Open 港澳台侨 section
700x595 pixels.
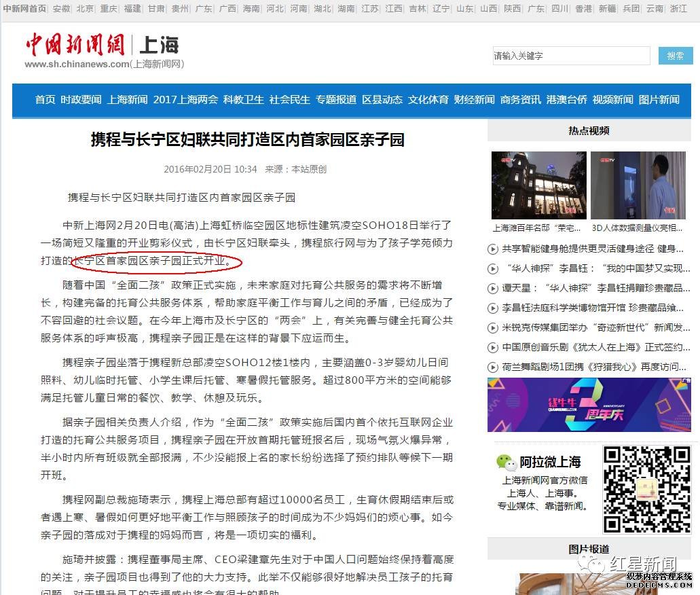567,100
